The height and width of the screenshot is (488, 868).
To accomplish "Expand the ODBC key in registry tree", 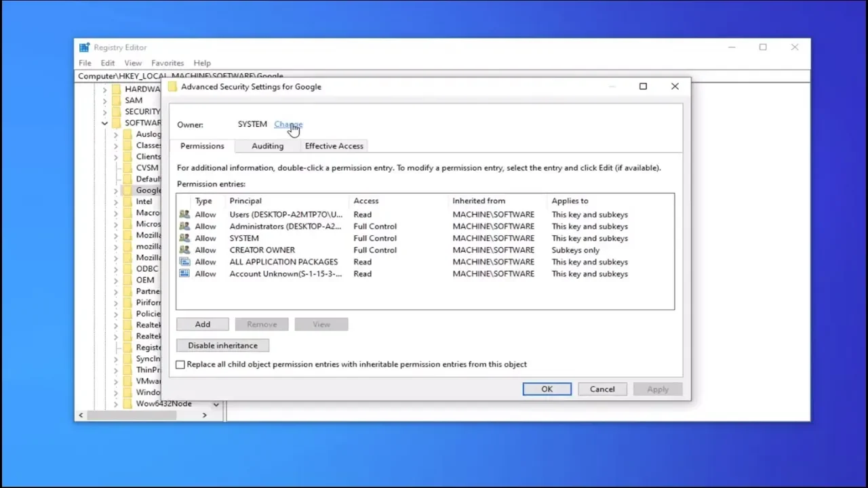I will point(115,269).
